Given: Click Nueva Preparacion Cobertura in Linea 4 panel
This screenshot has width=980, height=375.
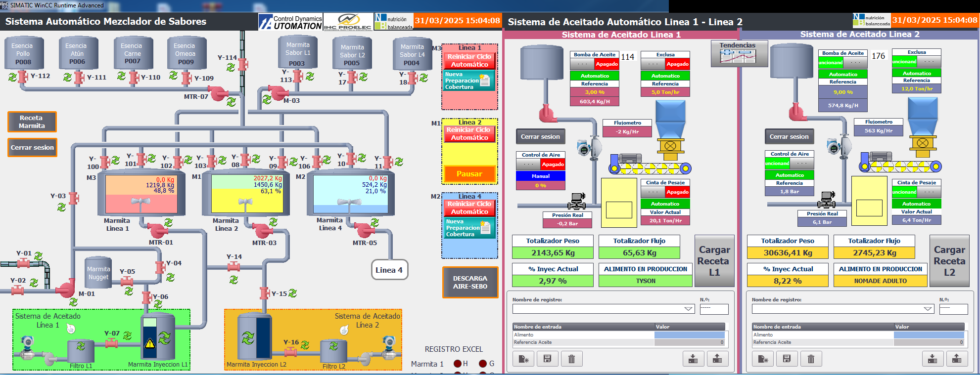Looking at the screenshot, I should click(469, 228).
